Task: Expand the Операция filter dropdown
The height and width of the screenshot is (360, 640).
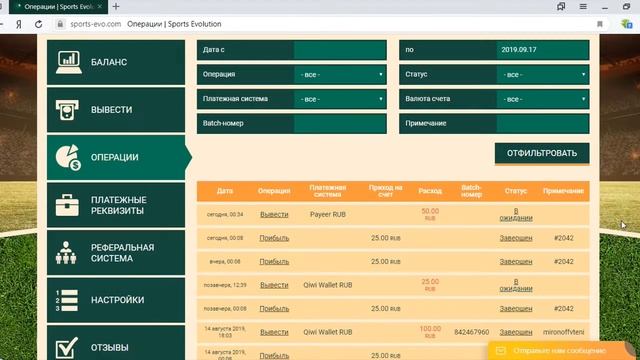Action: point(340,74)
